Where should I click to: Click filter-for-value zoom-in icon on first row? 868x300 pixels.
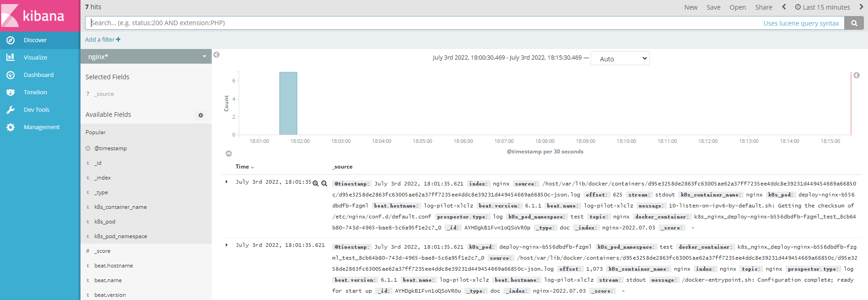[316, 183]
